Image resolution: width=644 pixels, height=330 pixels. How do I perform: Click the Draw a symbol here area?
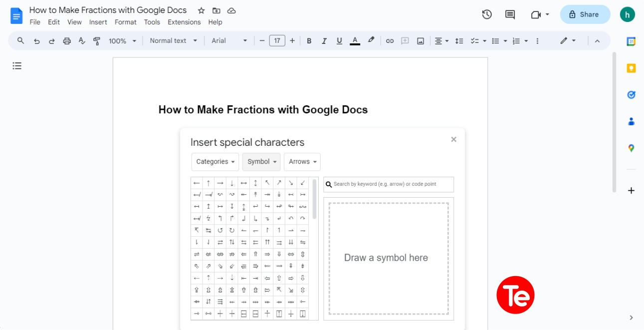pyautogui.click(x=389, y=259)
